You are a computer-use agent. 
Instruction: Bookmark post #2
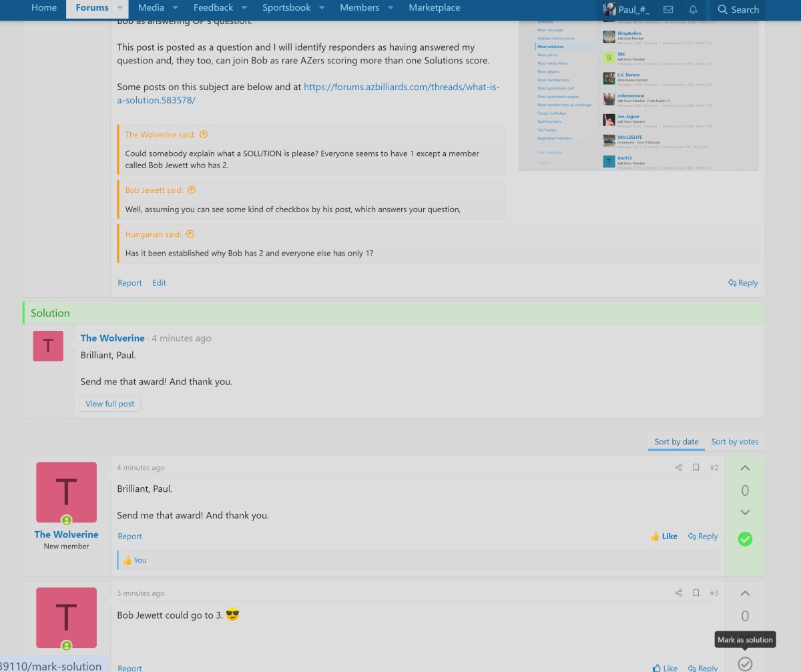coord(696,468)
